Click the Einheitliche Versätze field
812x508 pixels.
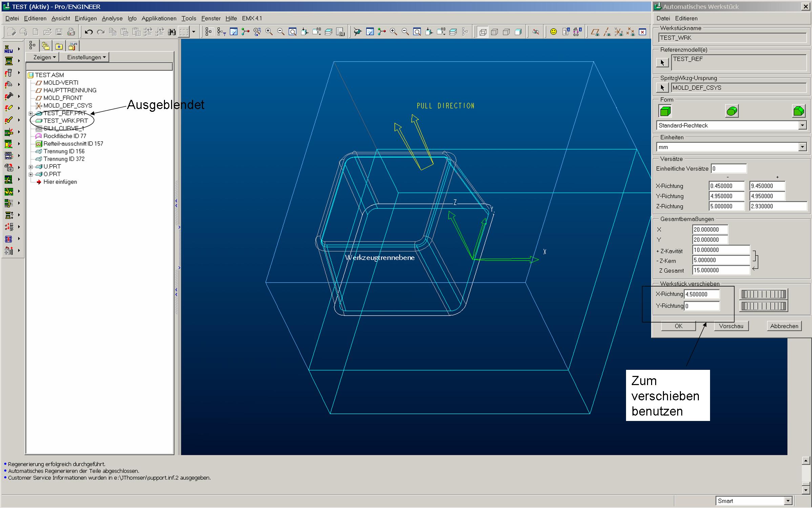[x=729, y=169]
